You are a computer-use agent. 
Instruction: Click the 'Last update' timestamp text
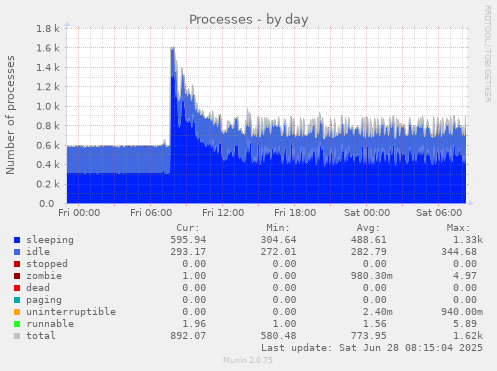click(x=372, y=348)
